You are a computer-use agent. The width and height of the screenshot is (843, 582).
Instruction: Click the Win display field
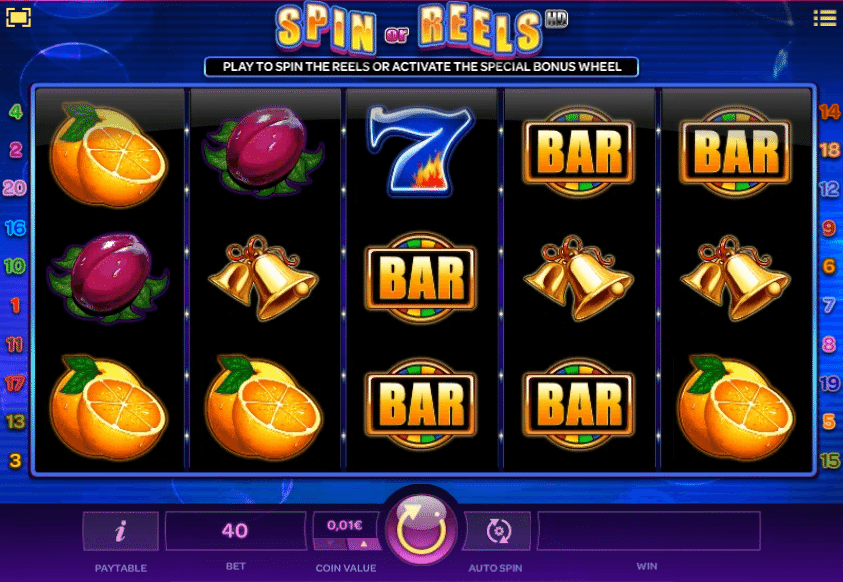pyautogui.click(x=648, y=531)
